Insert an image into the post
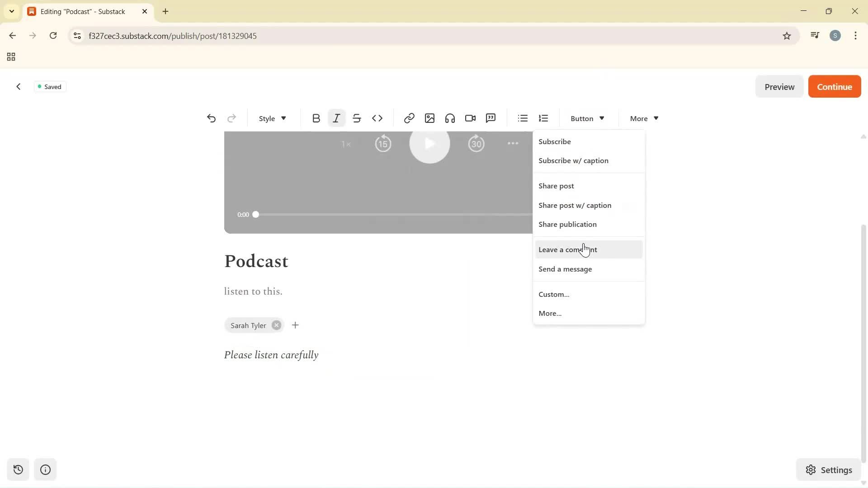The image size is (868, 488). click(x=429, y=118)
